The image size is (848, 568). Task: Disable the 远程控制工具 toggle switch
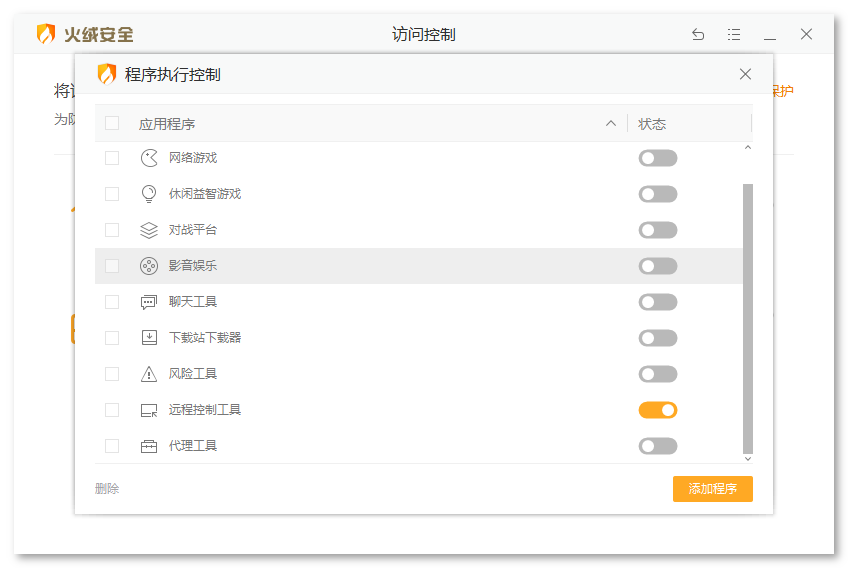(x=658, y=410)
